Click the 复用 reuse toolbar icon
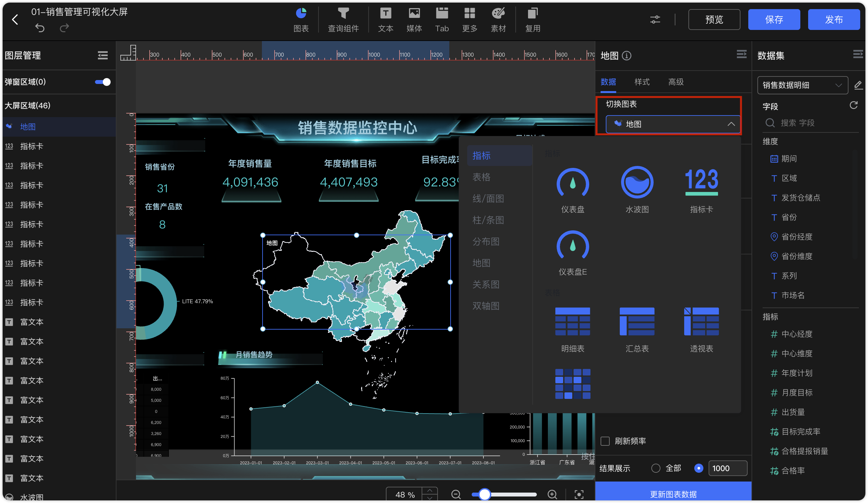 coord(533,20)
